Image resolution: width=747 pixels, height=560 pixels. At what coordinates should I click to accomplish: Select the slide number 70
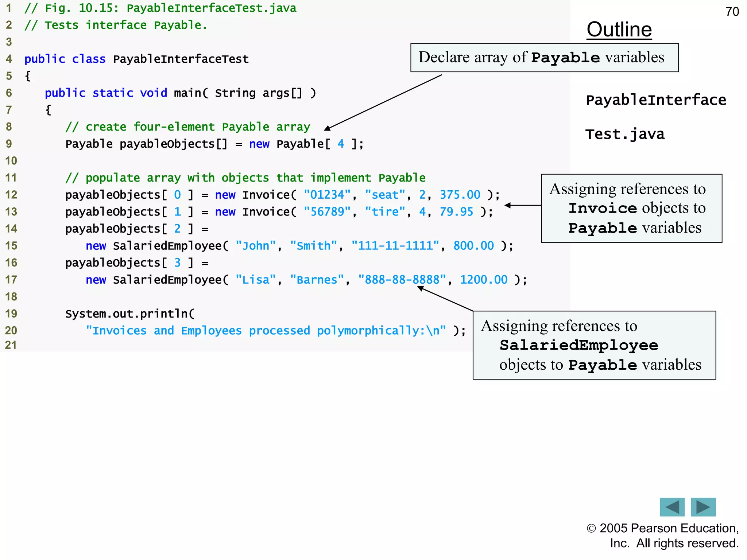[x=732, y=12]
